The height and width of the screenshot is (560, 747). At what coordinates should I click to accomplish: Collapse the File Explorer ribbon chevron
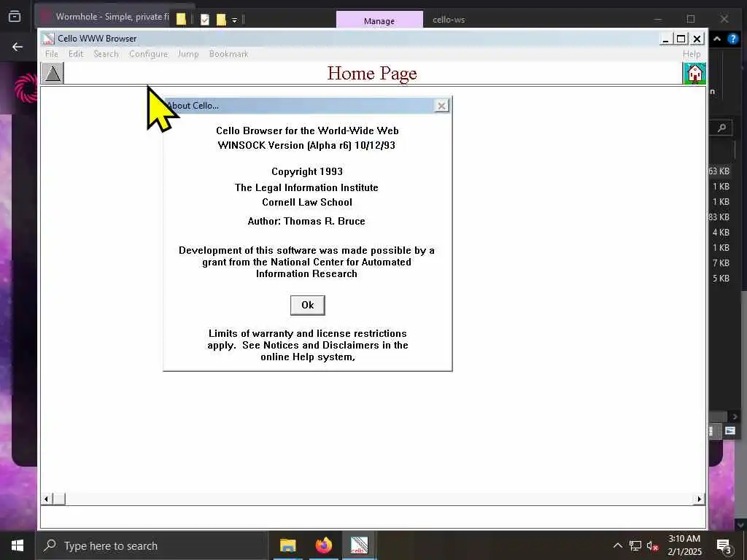pyautogui.click(x=717, y=39)
